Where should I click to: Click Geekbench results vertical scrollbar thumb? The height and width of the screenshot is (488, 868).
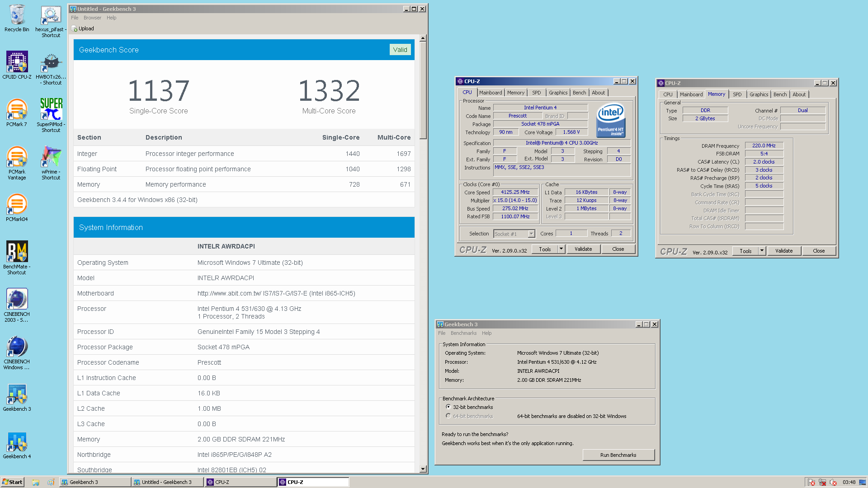coord(423,90)
